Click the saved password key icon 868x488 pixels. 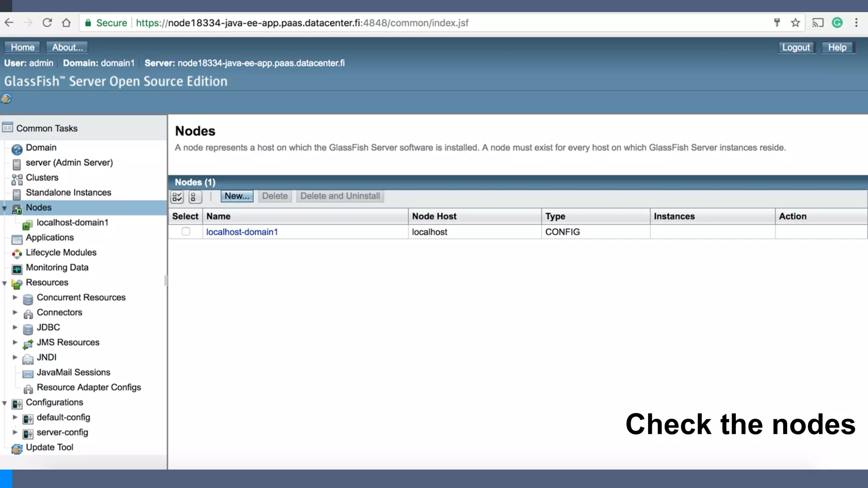[777, 23]
